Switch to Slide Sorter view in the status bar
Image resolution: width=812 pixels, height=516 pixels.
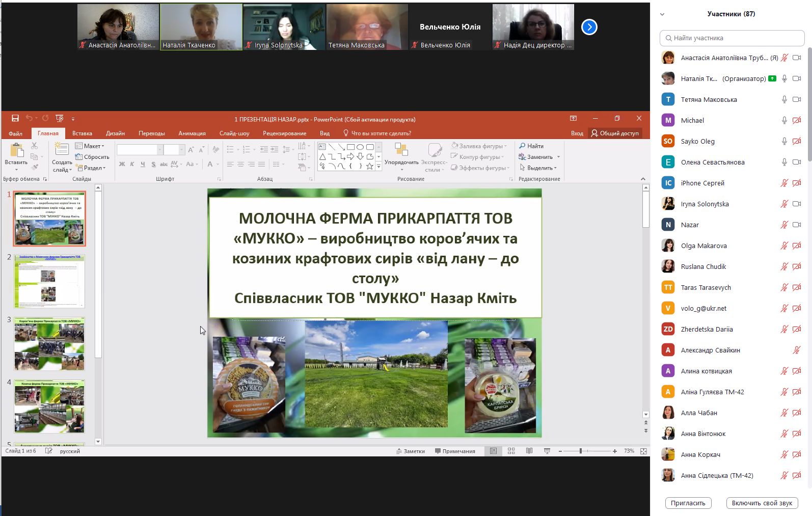tap(511, 451)
